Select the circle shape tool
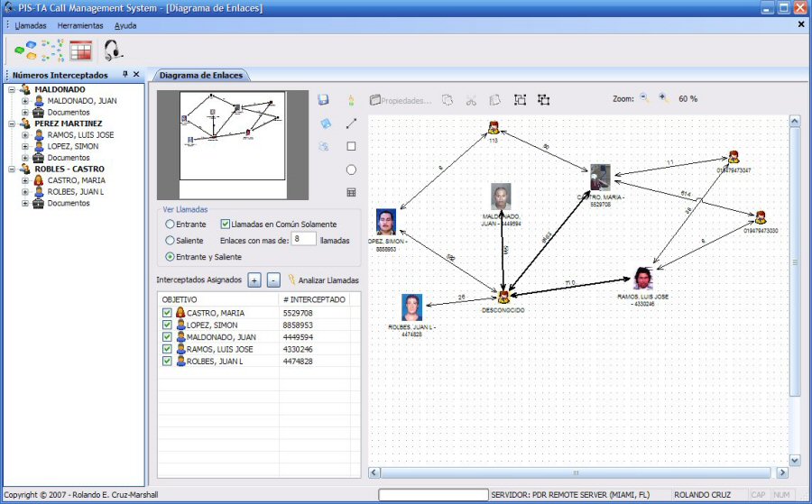The image size is (812, 504). (351, 170)
